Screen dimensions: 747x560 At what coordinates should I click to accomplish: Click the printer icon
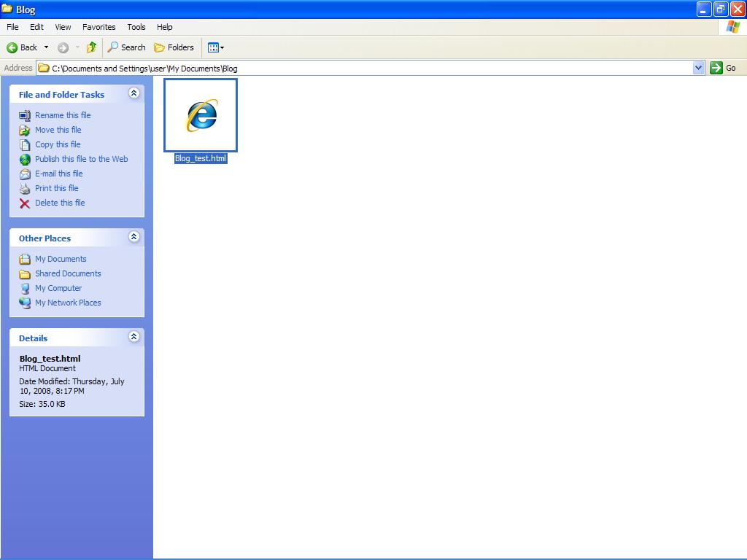[25, 189]
